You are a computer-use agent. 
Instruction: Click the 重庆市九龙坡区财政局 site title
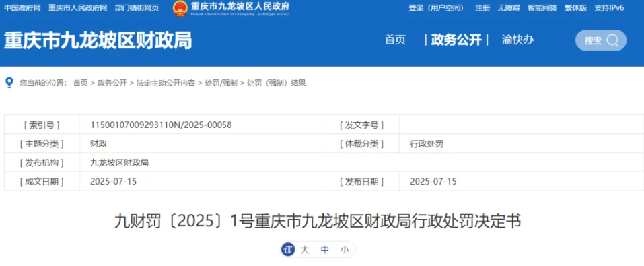pyautogui.click(x=98, y=40)
